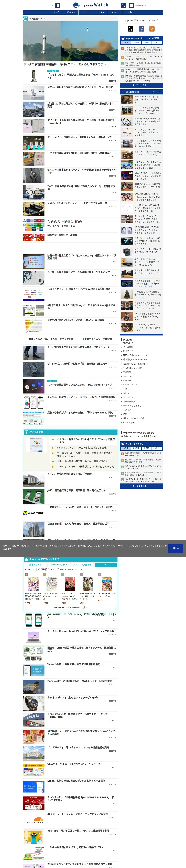Click the TRENDING Watchシリーズの人気記事 button

click(51, 339)
